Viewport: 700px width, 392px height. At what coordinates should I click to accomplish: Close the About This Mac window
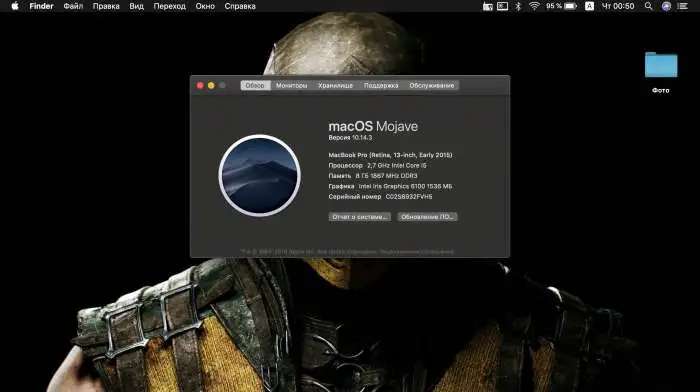(x=200, y=85)
